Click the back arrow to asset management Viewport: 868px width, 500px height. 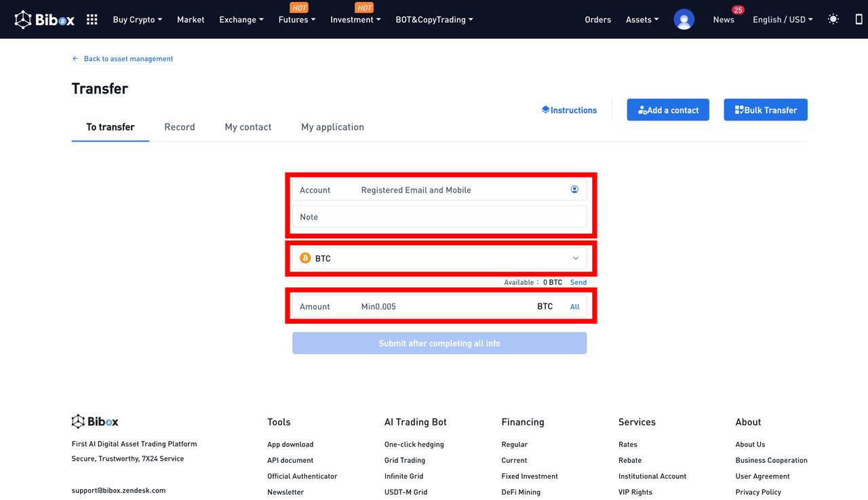pos(75,59)
